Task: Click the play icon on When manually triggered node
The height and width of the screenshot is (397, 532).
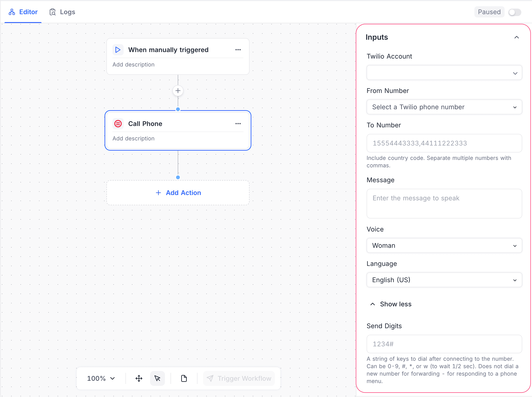Action: 118,50
